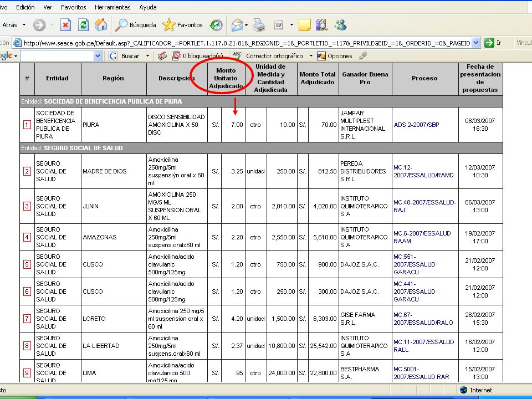Open History icon in toolbar

tap(216, 25)
